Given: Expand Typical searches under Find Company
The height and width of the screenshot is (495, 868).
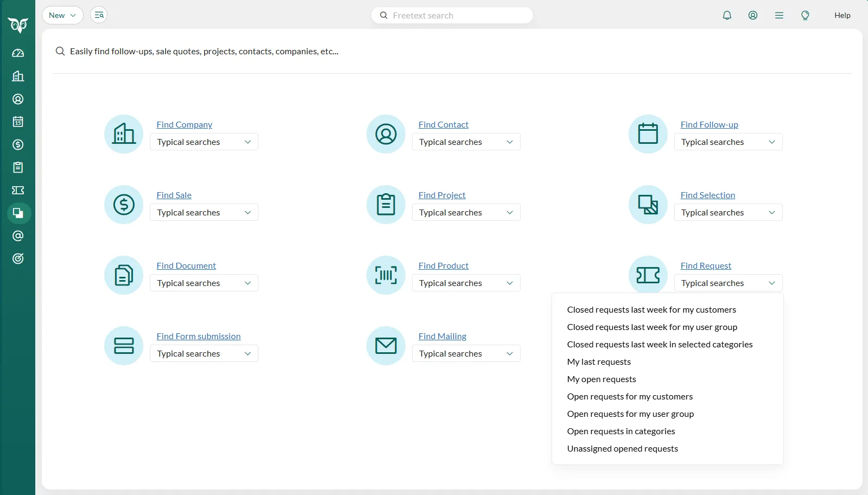Looking at the screenshot, I should [x=204, y=142].
